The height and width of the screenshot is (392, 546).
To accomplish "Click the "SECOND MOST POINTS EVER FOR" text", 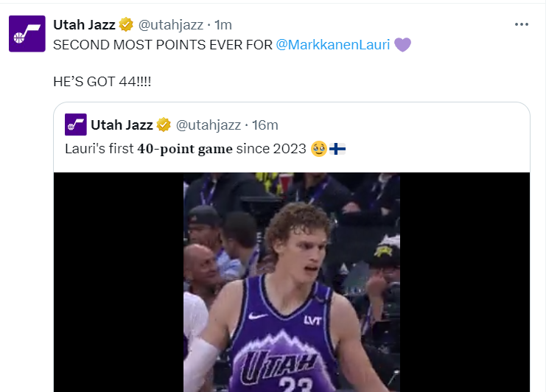I will click(162, 44).
